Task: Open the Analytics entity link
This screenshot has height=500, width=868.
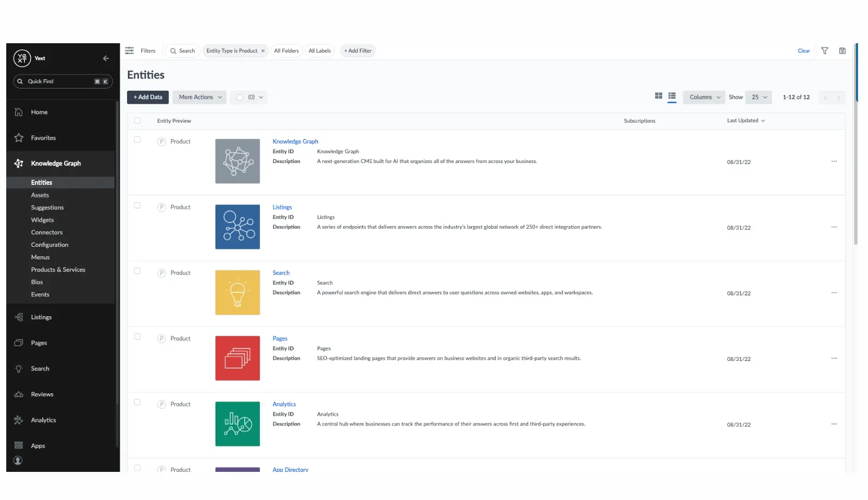Action: [284, 404]
